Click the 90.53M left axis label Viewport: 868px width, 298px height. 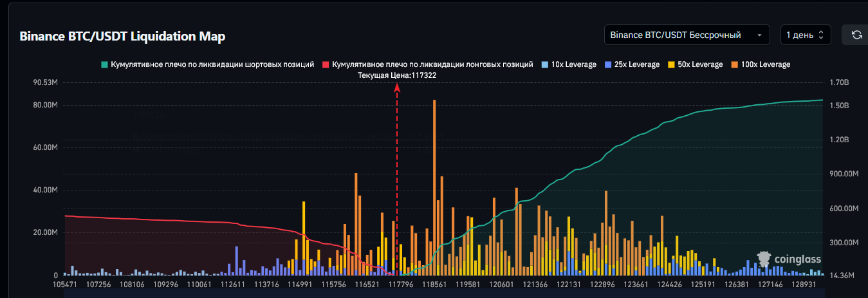[45, 82]
